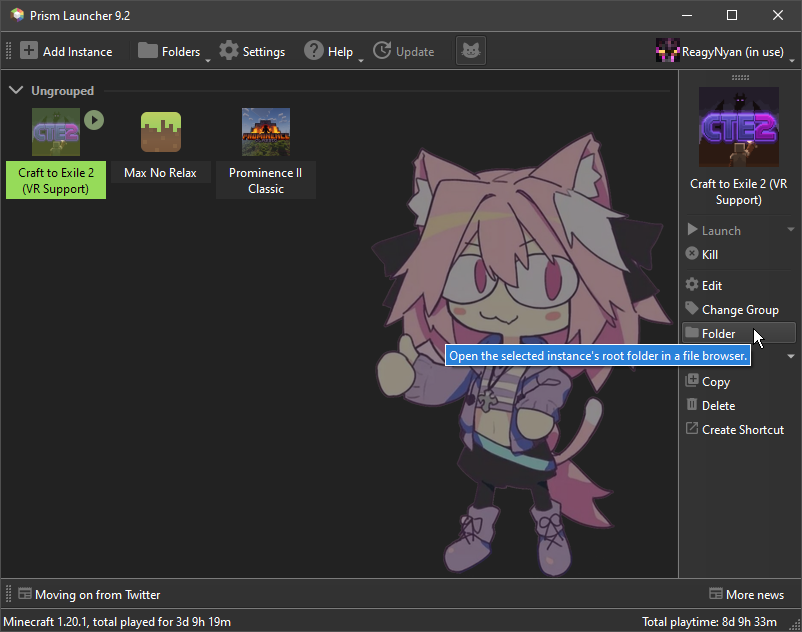Click the large CTE2 icon in sidebar

pyautogui.click(x=739, y=127)
